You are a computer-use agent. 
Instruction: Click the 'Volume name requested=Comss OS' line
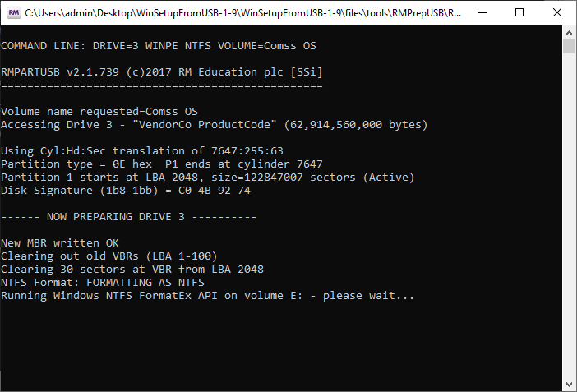click(99, 112)
